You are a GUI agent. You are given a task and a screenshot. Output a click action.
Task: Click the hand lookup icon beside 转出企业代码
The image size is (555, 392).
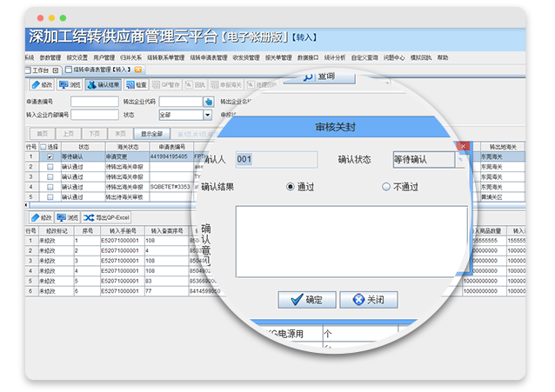click(x=209, y=102)
